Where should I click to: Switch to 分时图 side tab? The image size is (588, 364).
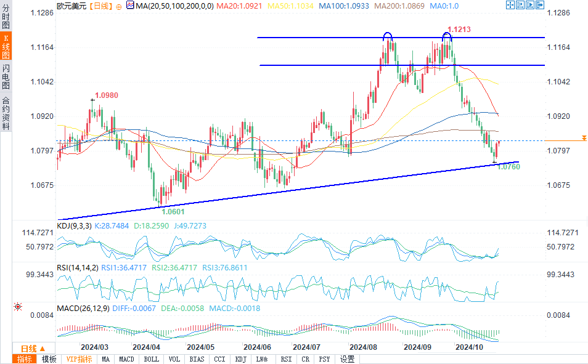tap(6, 17)
